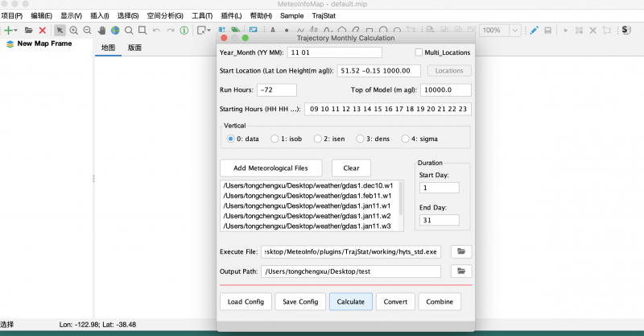
Task: Select the '4: sigma' vertical option
Action: pos(405,139)
